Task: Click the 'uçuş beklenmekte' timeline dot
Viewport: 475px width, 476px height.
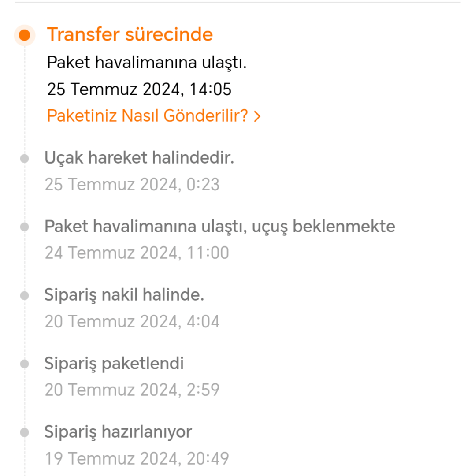Action: (x=25, y=227)
